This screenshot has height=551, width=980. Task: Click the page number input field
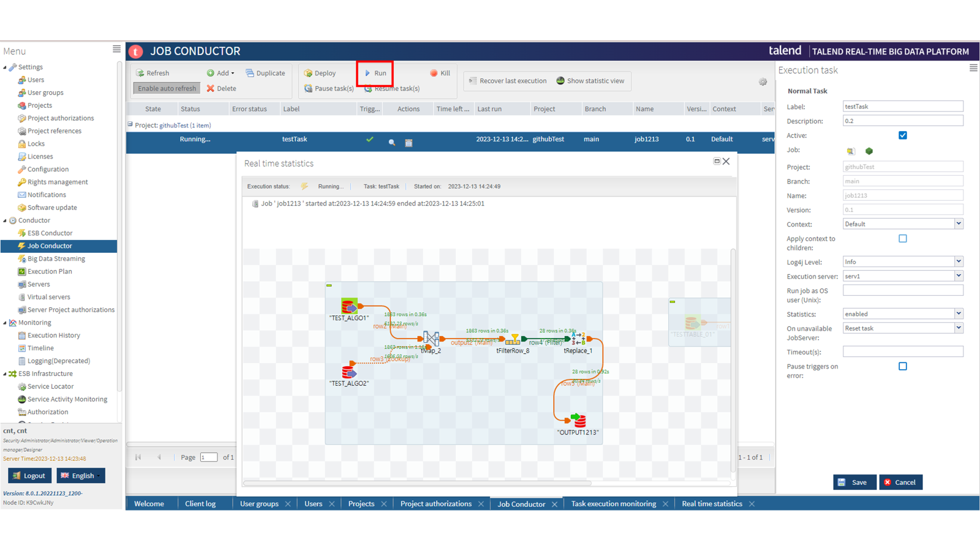click(208, 457)
